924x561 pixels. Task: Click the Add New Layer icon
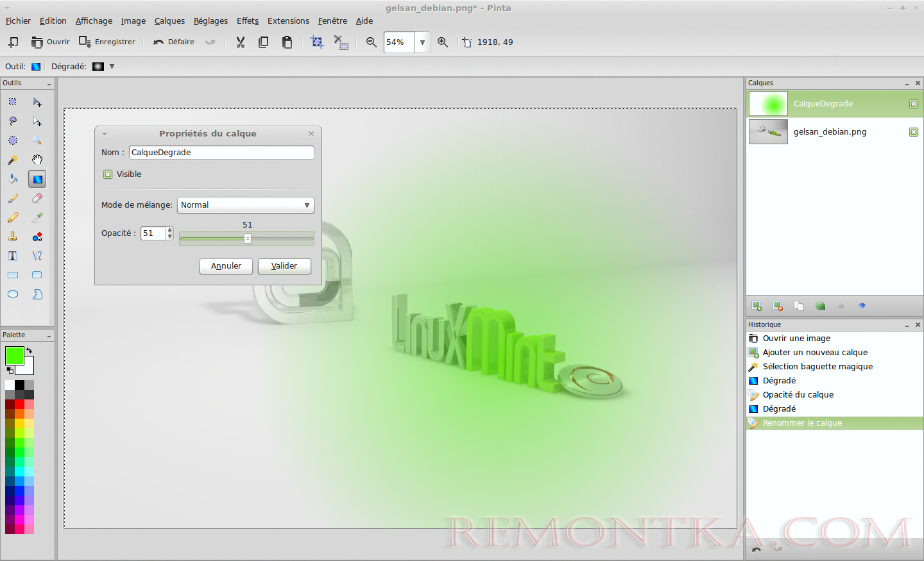pyautogui.click(x=757, y=306)
